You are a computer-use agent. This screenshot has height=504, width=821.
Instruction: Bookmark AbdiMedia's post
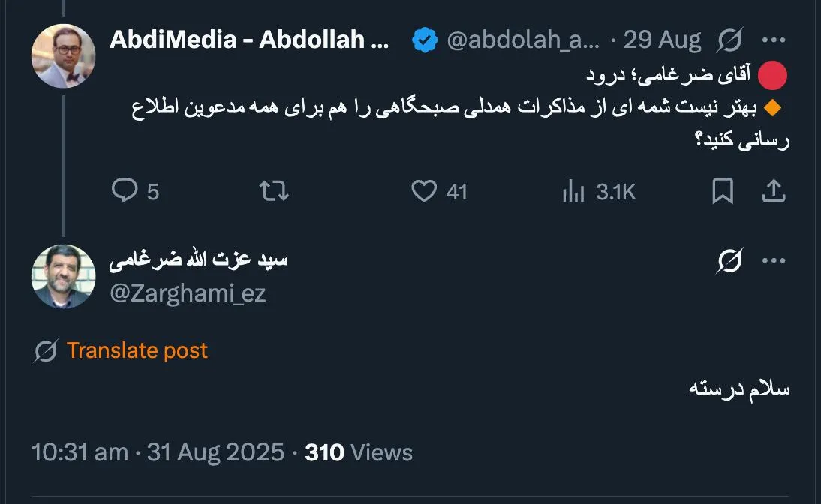pos(722,192)
